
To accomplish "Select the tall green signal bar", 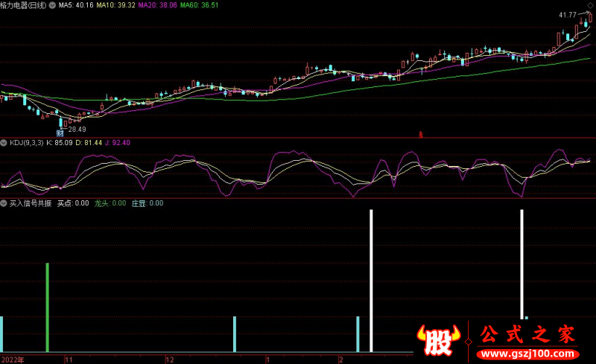I will click(48, 307).
